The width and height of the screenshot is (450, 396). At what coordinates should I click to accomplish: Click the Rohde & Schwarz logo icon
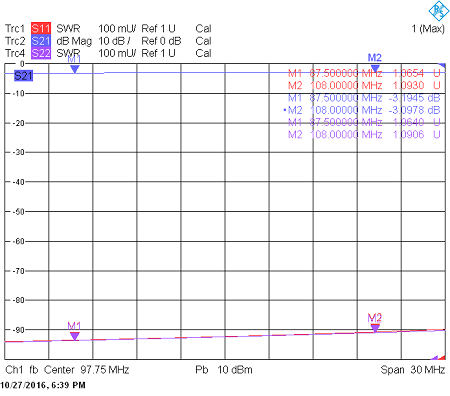(x=439, y=11)
